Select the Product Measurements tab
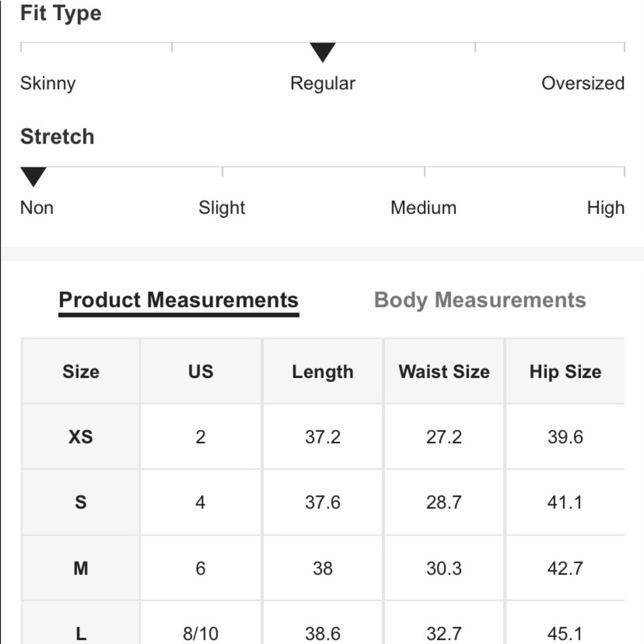The height and width of the screenshot is (644, 644). click(x=178, y=301)
